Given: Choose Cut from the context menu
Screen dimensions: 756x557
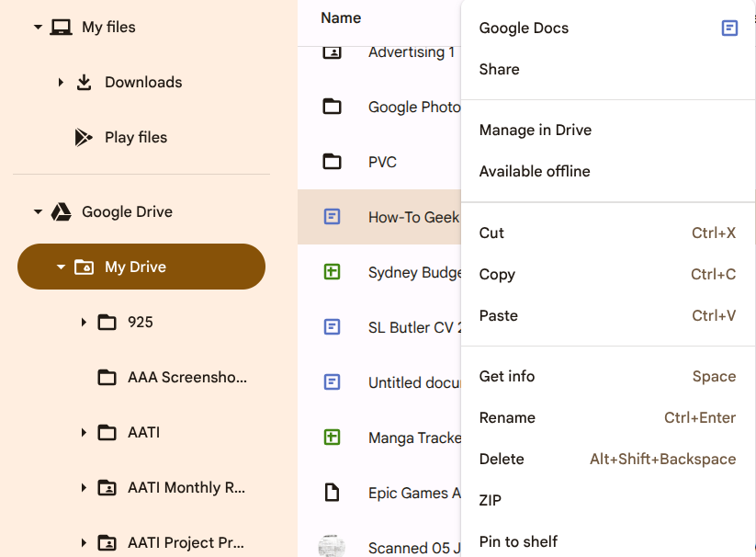Looking at the screenshot, I should click(x=491, y=233).
